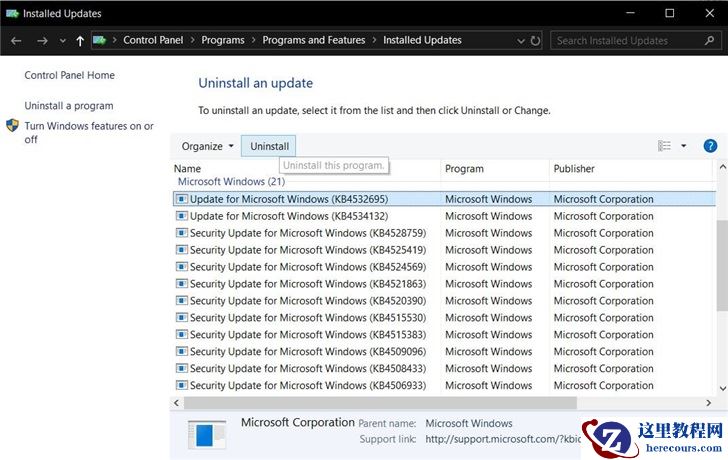Image resolution: width=728 pixels, height=460 pixels.
Task: Click the vertical scrollbar up arrow
Action: click(722, 167)
